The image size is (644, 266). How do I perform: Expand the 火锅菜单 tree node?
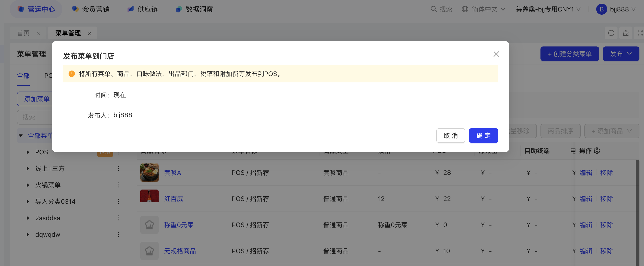(28, 185)
